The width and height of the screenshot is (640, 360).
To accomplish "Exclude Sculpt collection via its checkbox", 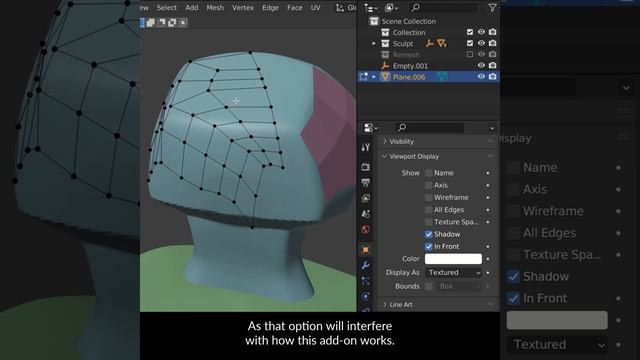I will [470, 43].
